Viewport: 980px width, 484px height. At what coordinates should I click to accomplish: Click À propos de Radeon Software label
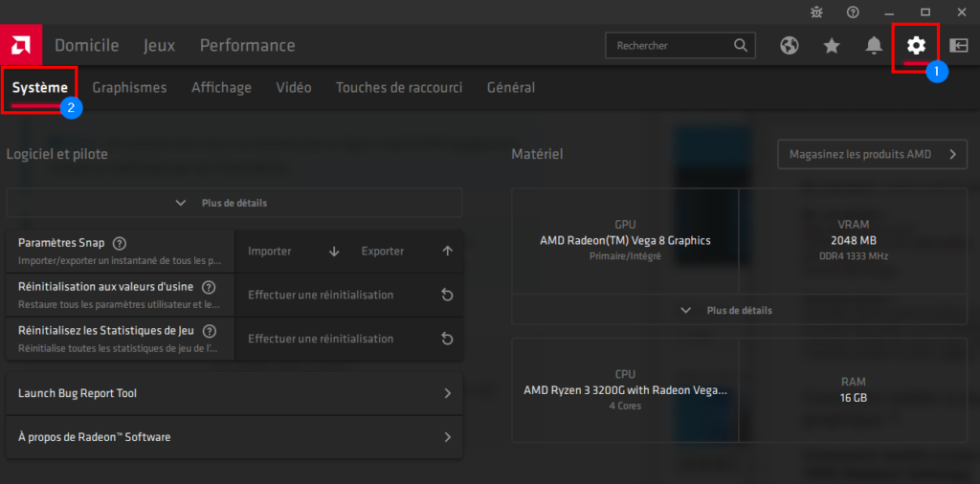[x=95, y=437]
